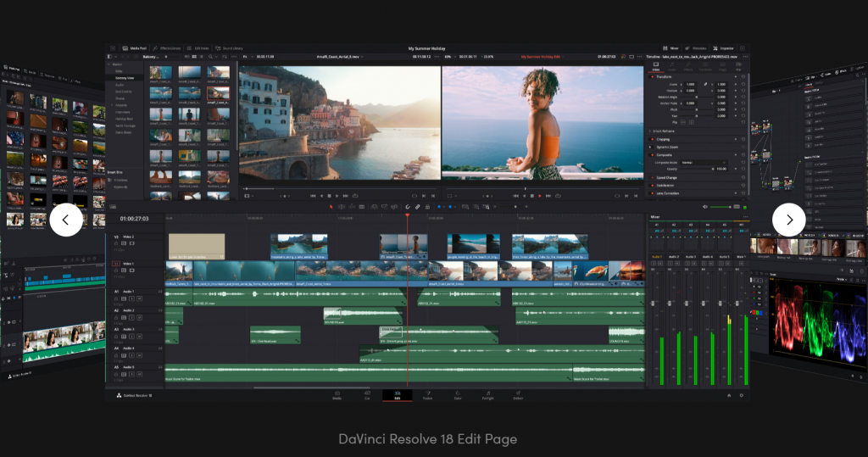
Task: Click the Flip horizontal button in Inspector
Action: point(682,122)
